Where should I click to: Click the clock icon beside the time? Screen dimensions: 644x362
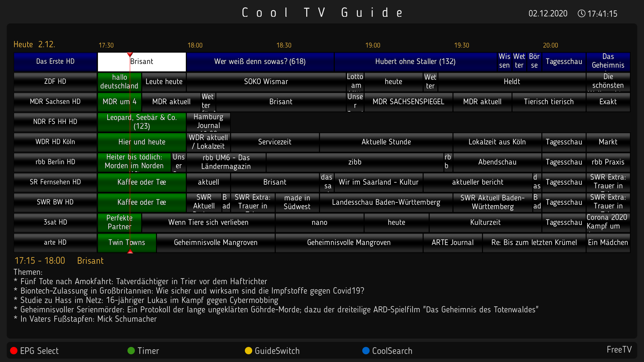click(581, 13)
